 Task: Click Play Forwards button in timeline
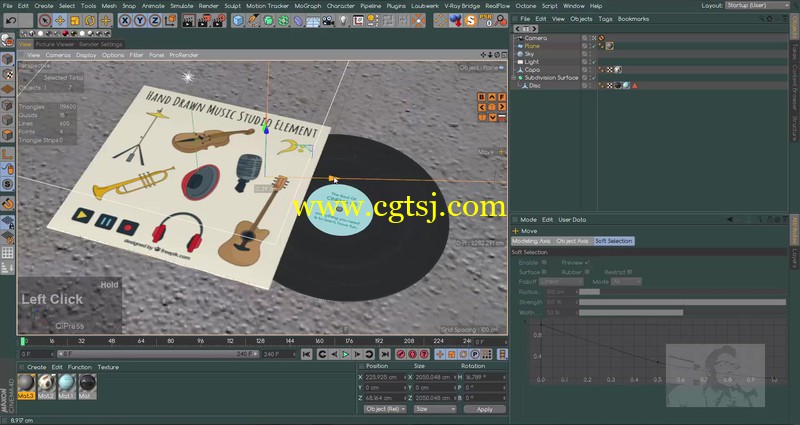click(x=345, y=354)
